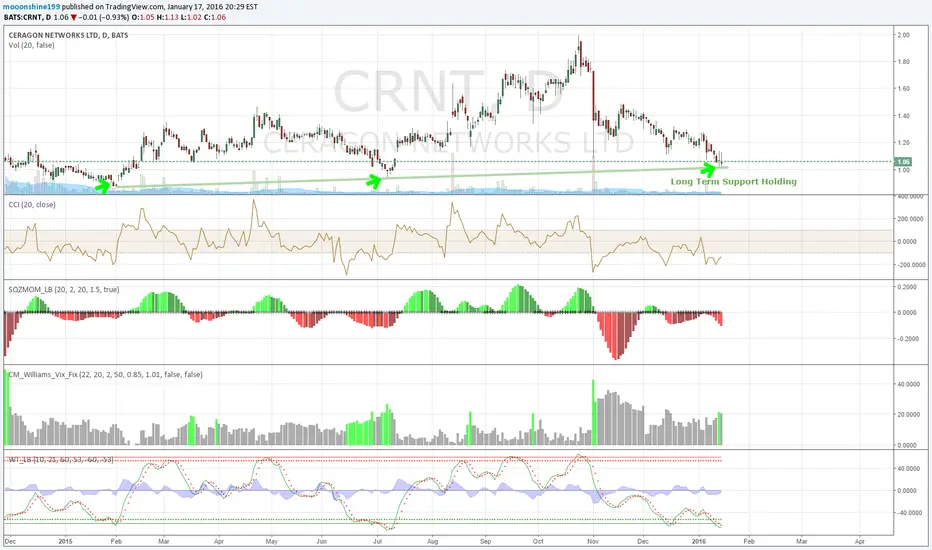Click the 2016 label on time axis
932x550 pixels.
pyautogui.click(x=699, y=542)
